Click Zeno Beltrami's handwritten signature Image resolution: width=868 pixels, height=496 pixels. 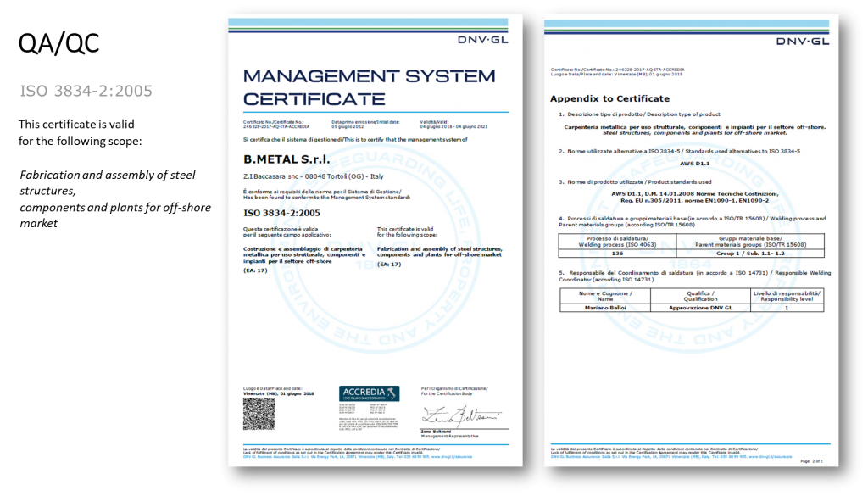pos(460,415)
